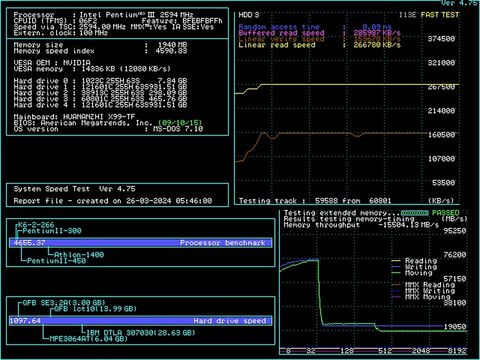
Task: Select the Hard drive 0 line
Action: coord(100,81)
